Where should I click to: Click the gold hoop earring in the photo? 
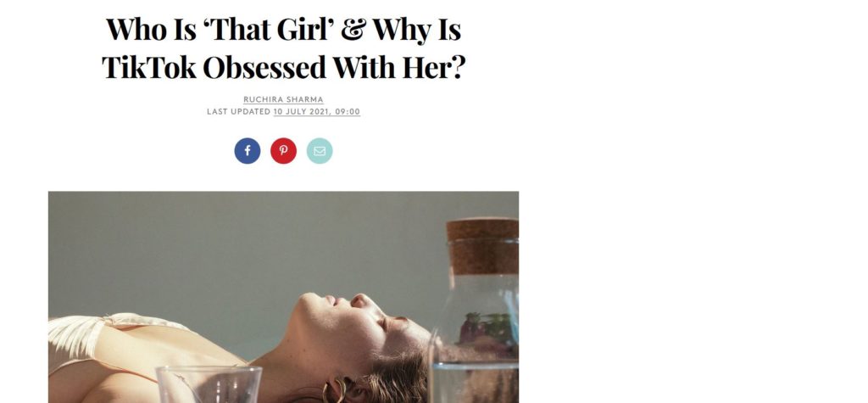tap(337, 391)
